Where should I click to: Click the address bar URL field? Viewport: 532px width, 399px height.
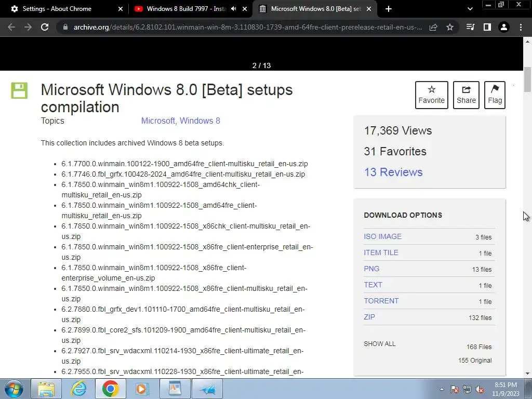(x=248, y=27)
